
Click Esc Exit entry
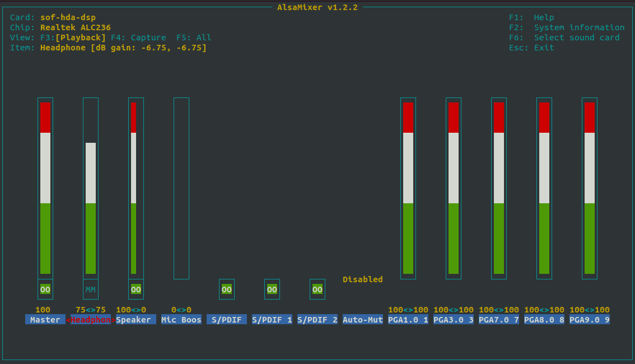[x=532, y=48]
